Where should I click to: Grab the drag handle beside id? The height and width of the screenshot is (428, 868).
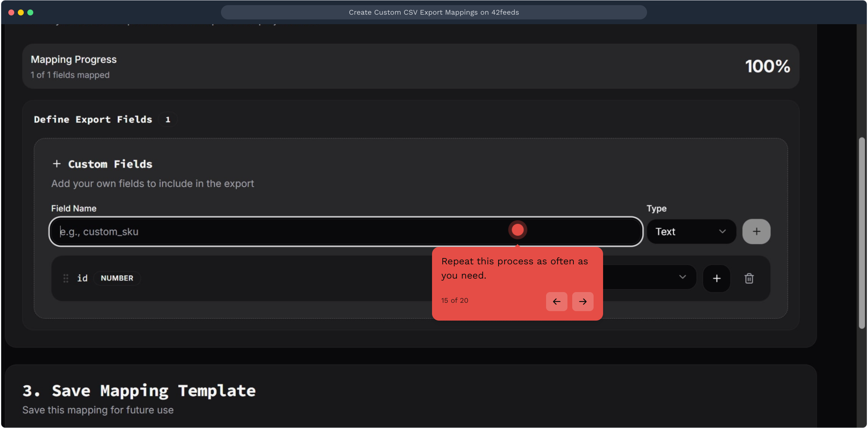66,278
